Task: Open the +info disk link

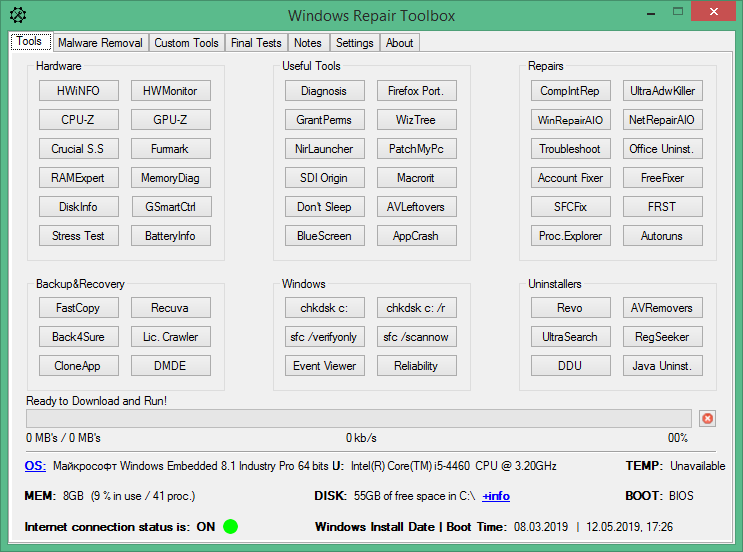Action: [x=496, y=496]
